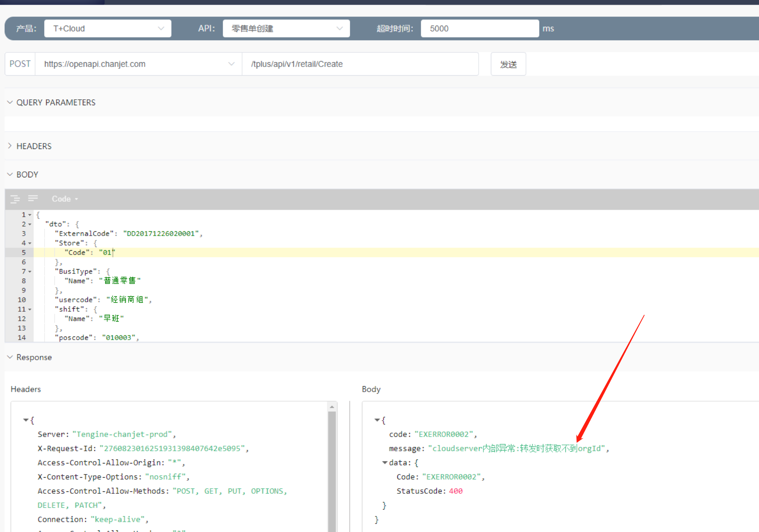The width and height of the screenshot is (759, 532).
Task: Send the request with 发送 button
Action: point(508,64)
